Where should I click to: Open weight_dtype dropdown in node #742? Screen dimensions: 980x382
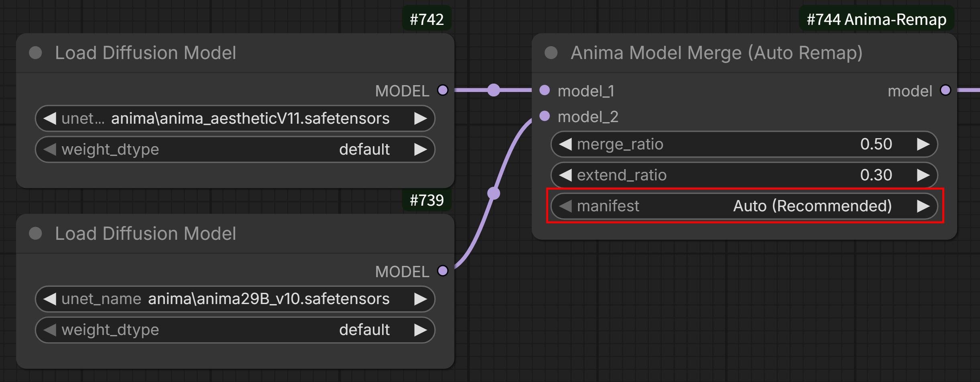tap(235, 149)
